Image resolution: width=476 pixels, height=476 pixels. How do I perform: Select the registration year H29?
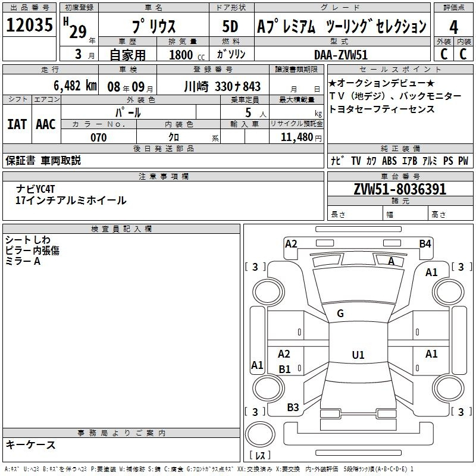point(75,28)
